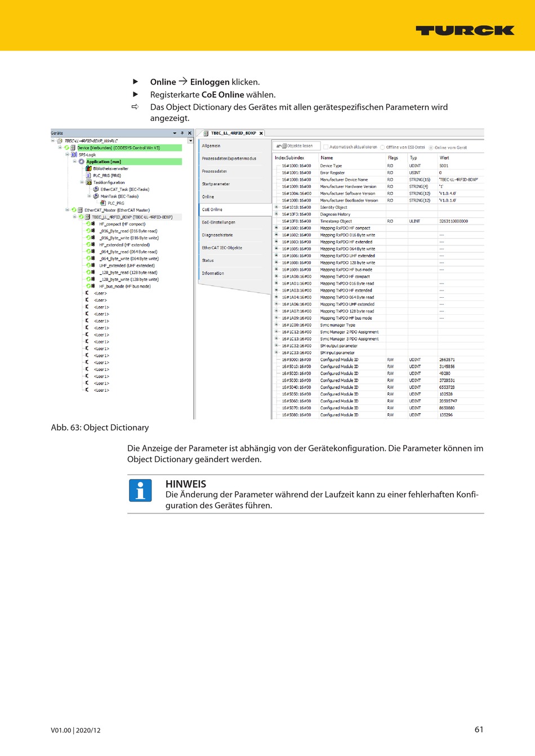Viewport: 535px width, 756px height.
Task: Select _064_Byte_read (064 Byte read) tree item
Action: pos(128,252)
